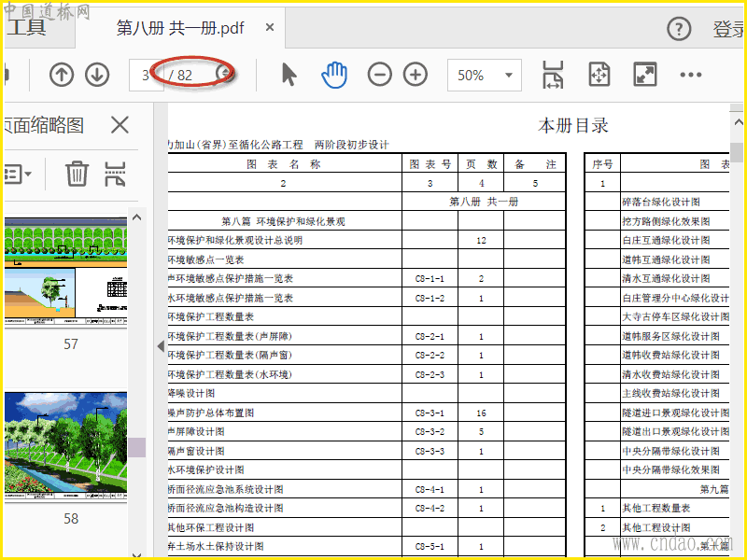
Task: Click table cell C8-3-2
Action: click(430, 431)
